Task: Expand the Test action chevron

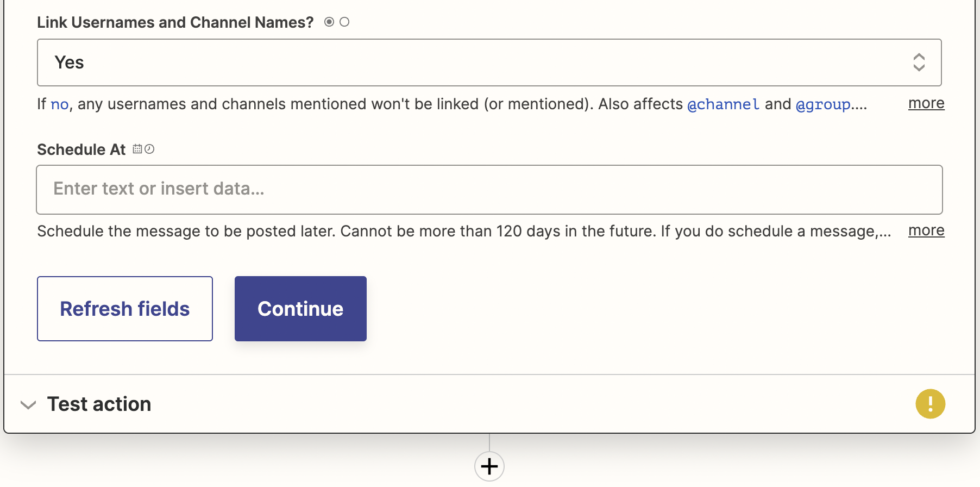Action: click(28, 404)
